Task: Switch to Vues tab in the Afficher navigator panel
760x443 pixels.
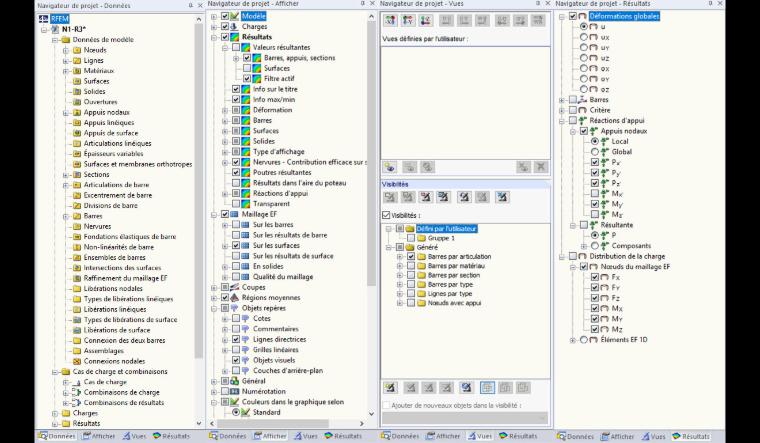Action: (305, 436)
